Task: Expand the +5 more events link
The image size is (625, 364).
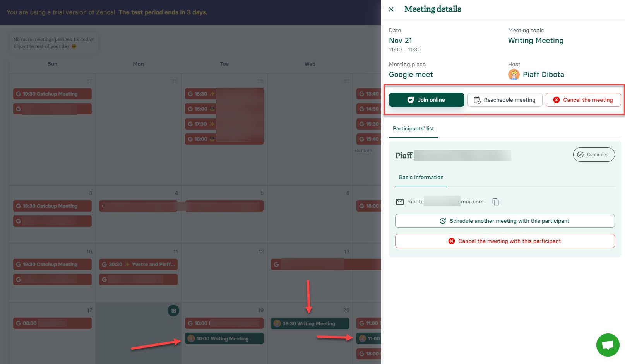Action: [x=363, y=150]
